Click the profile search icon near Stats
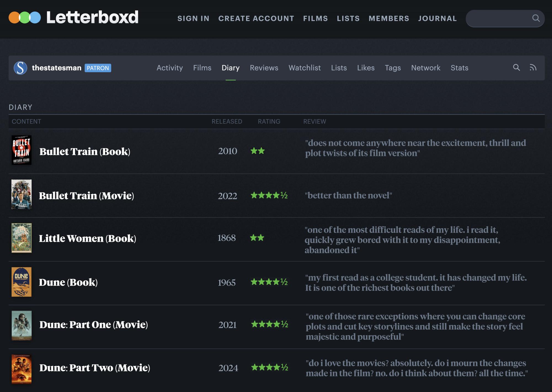Viewport: 552px width, 392px height. pyautogui.click(x=516, y=68)
